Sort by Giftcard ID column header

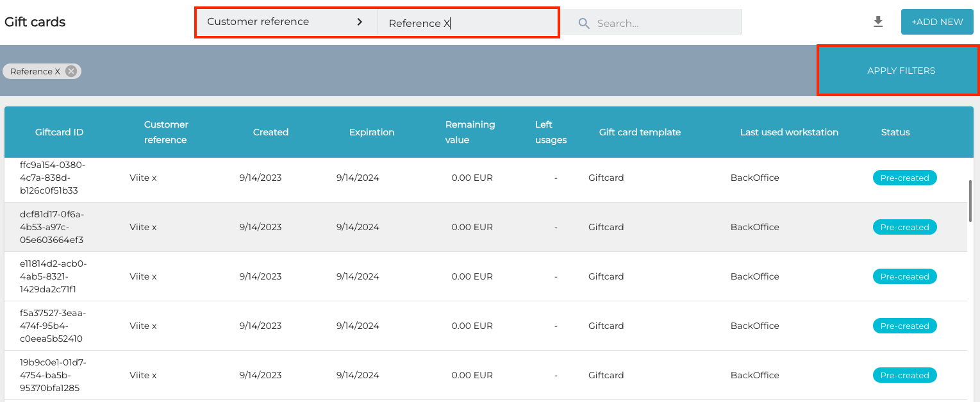click(59, 132)
